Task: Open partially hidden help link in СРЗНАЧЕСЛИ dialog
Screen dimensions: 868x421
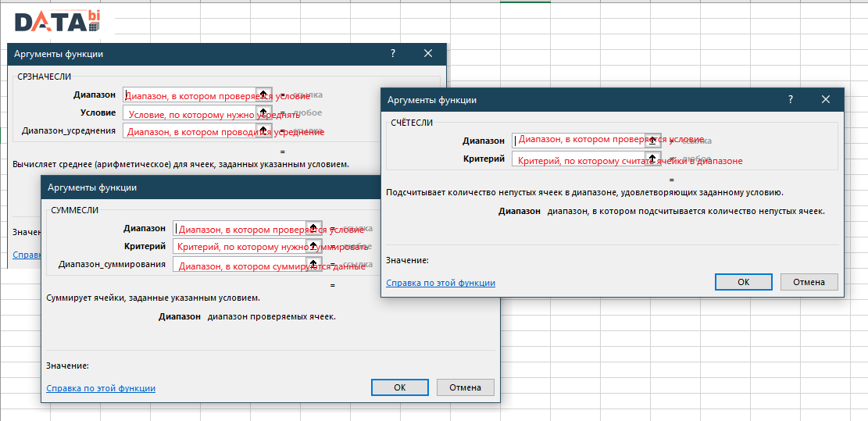Action: pyautogui.click(x=26, y=255)
